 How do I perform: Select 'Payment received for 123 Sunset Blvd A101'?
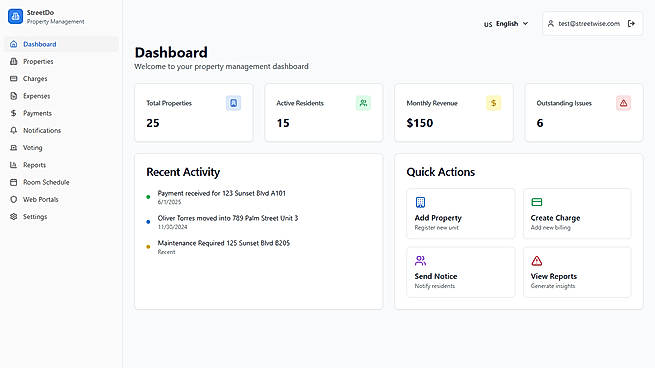pos(221,193)
